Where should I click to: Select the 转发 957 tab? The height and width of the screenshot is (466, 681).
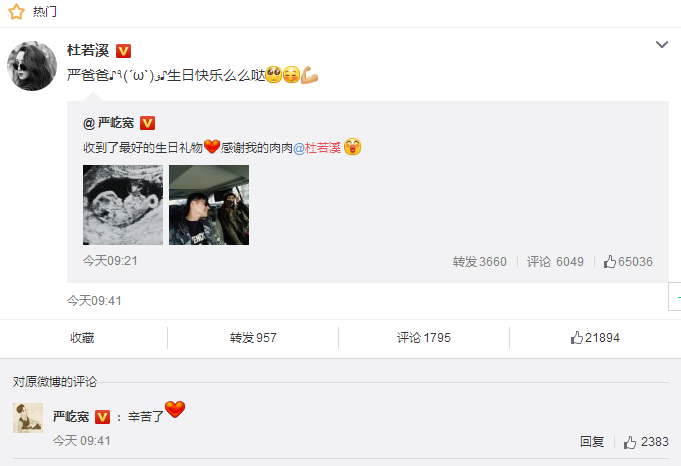253,338
